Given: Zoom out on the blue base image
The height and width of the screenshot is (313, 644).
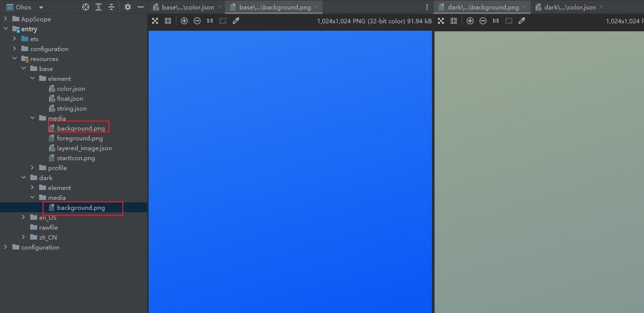Looking at the screenshot, I should tap(197, 21).
